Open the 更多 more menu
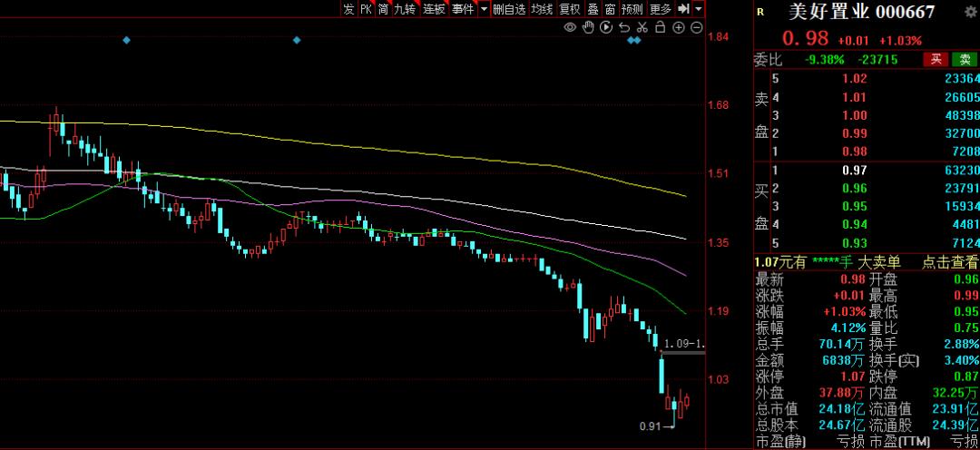The width and height of the screenshot is (980, 450). point(661,9)
